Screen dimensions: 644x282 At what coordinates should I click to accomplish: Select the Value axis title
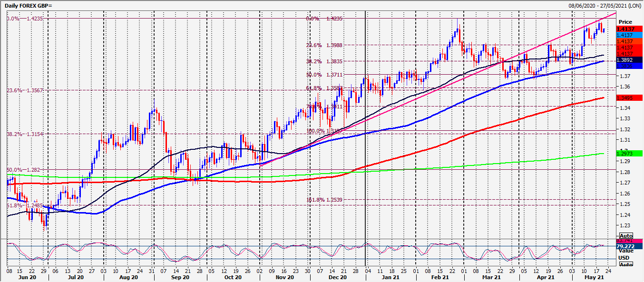click(626, 252)
